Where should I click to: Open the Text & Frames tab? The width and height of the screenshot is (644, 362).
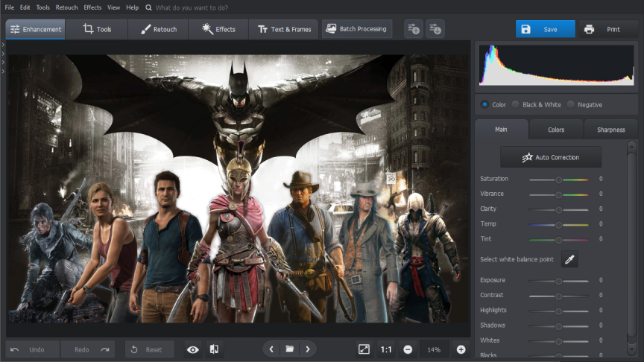284,29
